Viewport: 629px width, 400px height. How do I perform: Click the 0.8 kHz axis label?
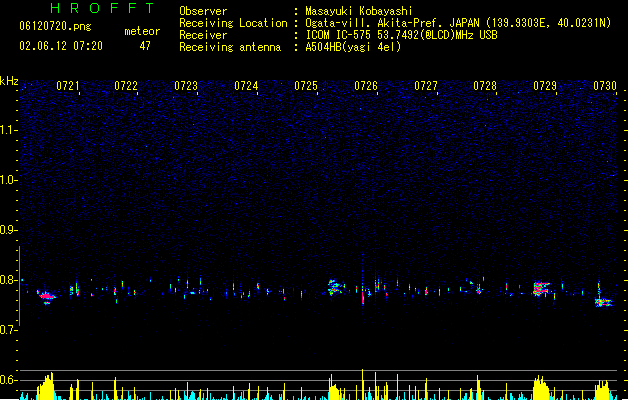8,280
